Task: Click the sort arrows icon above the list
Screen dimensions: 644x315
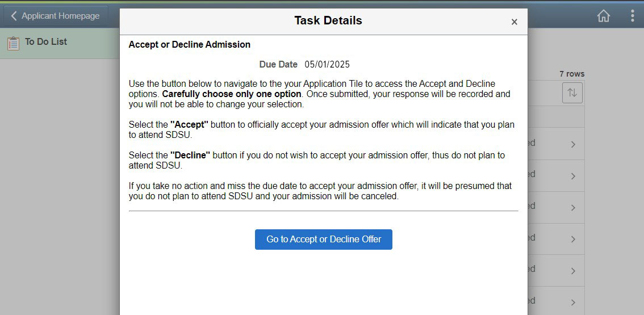Action: [572, 93]
